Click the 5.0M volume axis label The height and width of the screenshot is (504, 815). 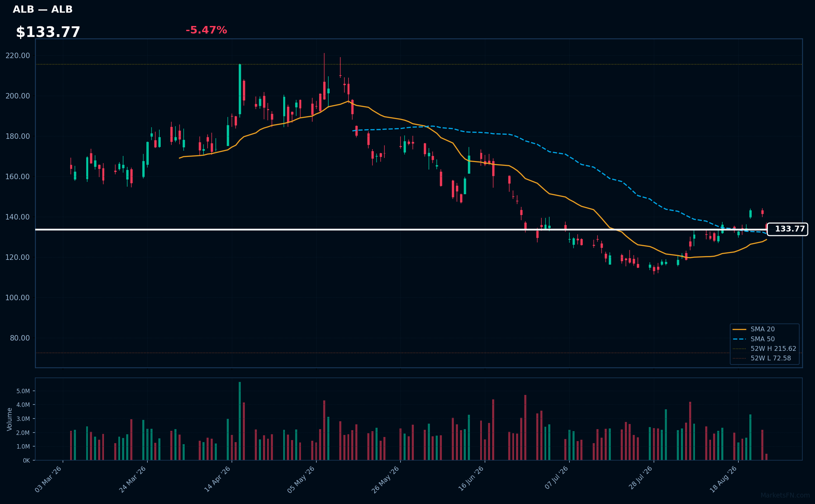pyautogui.click(x=23, y=391)
